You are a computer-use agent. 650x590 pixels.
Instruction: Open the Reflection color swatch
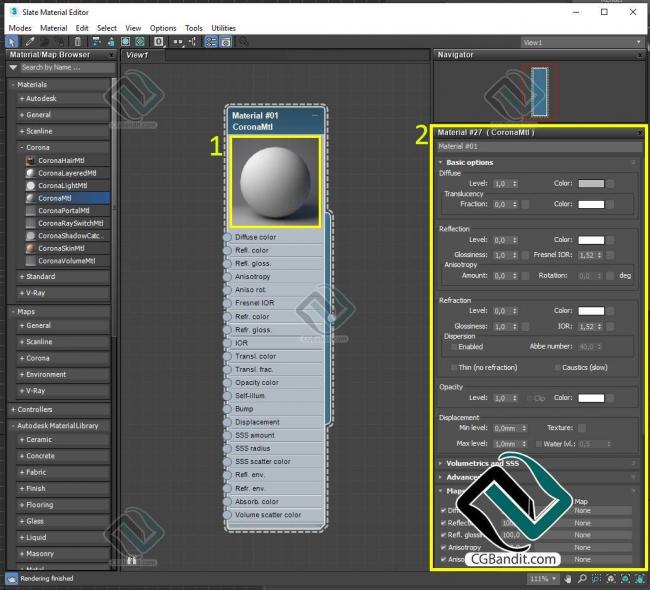(x=591, y=240)
